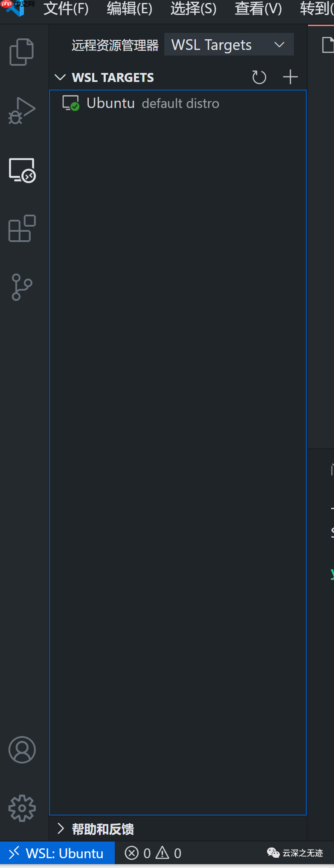Open the Accounts icon

[22, 750]
